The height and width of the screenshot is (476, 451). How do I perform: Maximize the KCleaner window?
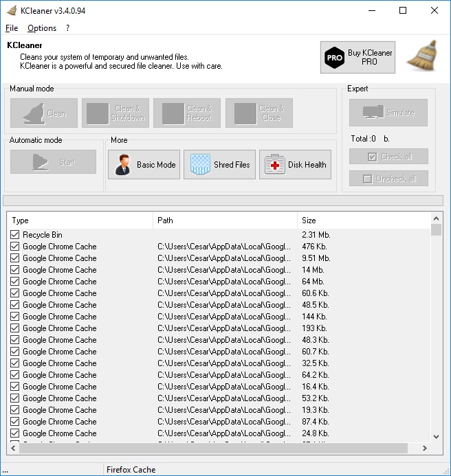(403, 10)
